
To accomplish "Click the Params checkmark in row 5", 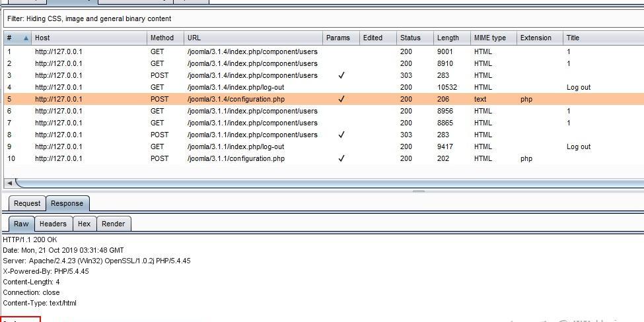I will coord(341,99).
